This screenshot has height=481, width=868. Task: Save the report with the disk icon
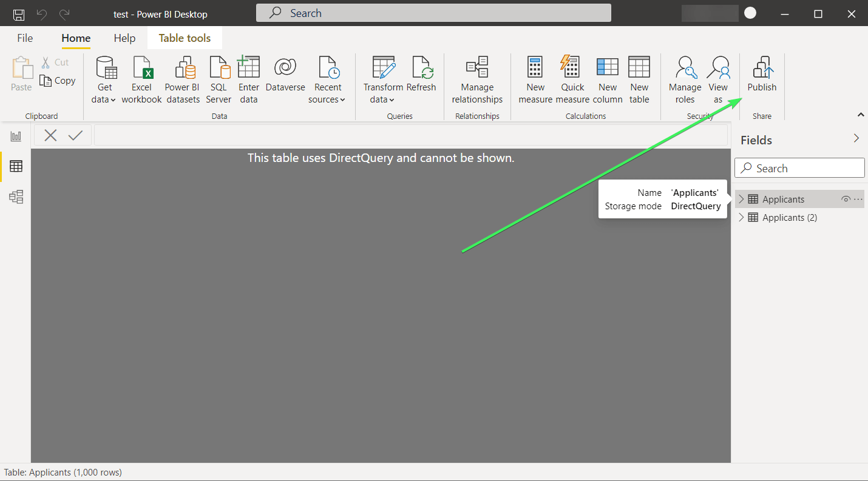pos(19,15)
